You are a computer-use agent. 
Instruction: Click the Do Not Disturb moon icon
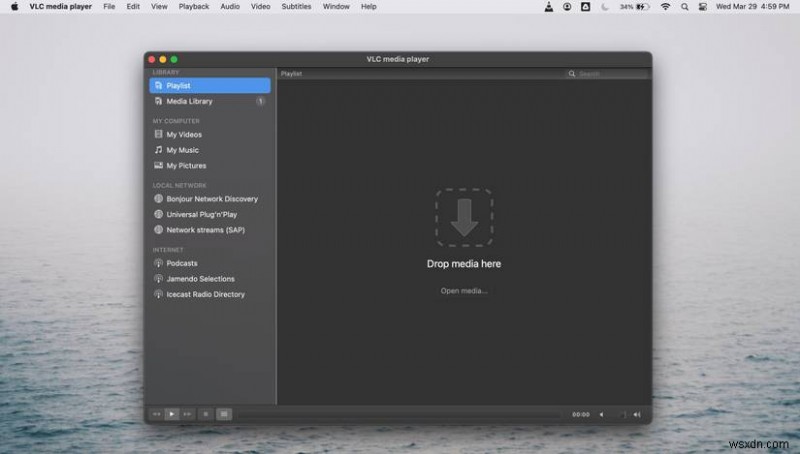pos(605,7)
